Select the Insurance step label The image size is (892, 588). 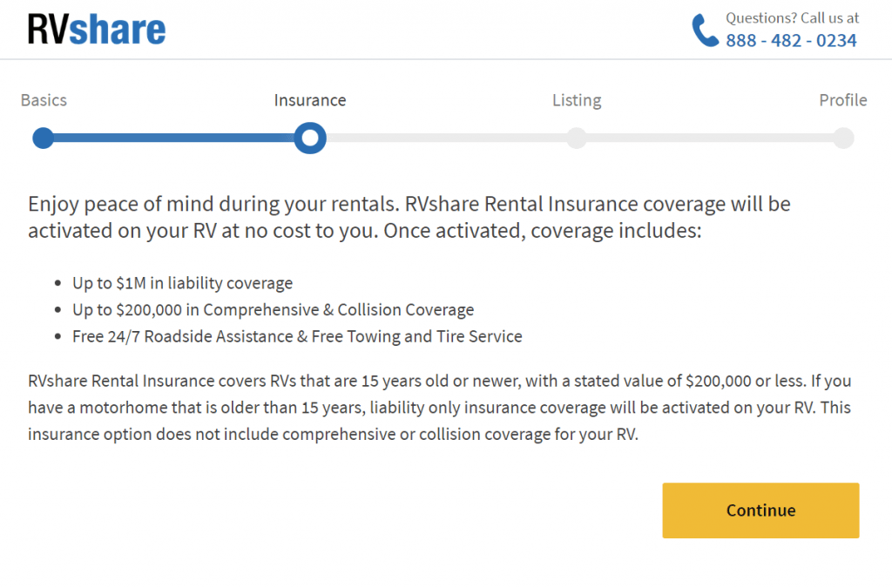(310, 100)
